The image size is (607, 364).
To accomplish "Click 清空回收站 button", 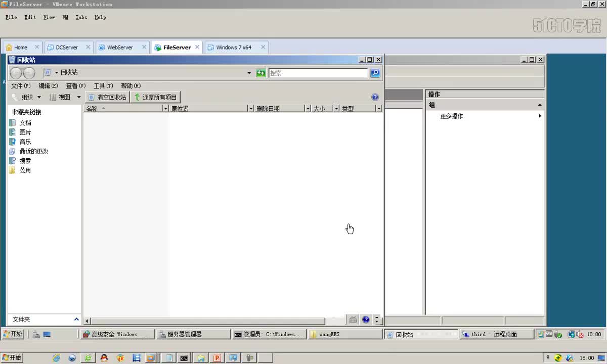I will point(107,97).
